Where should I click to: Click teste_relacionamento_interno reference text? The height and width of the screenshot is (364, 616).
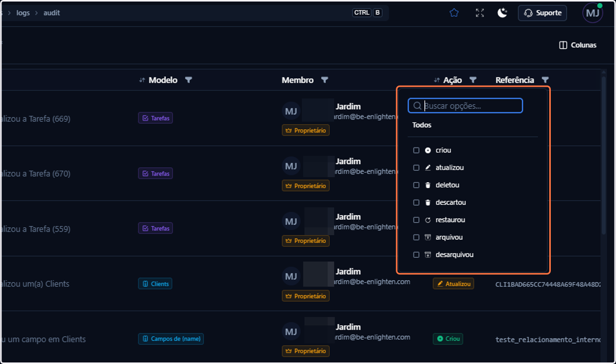point(548,339)
